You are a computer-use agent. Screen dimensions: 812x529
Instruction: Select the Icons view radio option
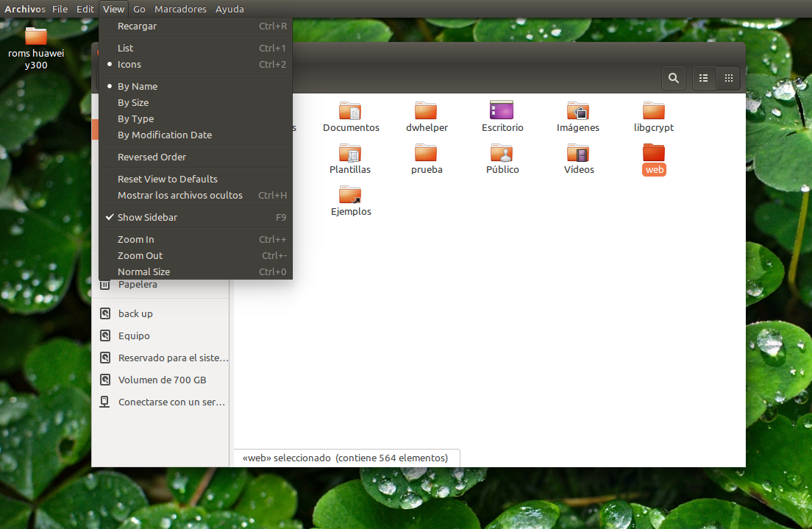[129, 65]
